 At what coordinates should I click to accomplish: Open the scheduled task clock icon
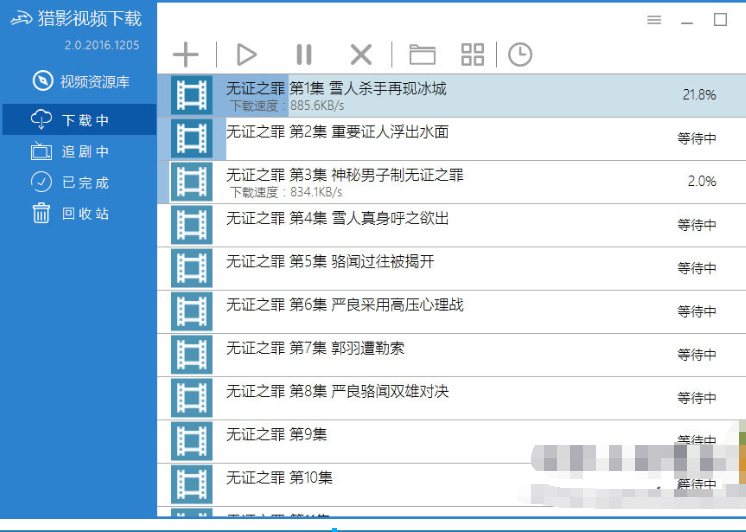pos(520,55)
